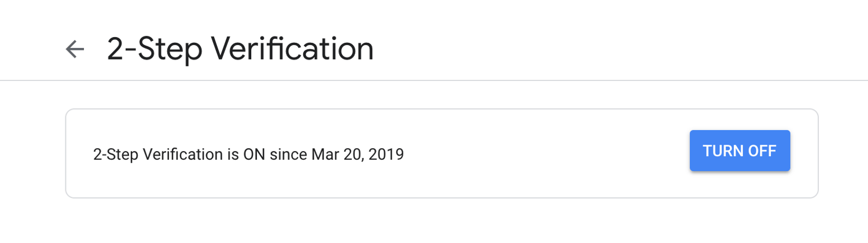
Task: Click "since" in the status sentence
Action: (x=289, y=154)
